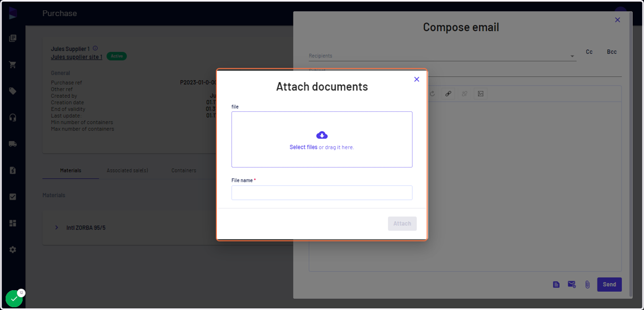Screen dimensions: 644x310
Task: Open the checkbox tasks sidebar icon
Action: pyautogui.click(x=13, y=197)
